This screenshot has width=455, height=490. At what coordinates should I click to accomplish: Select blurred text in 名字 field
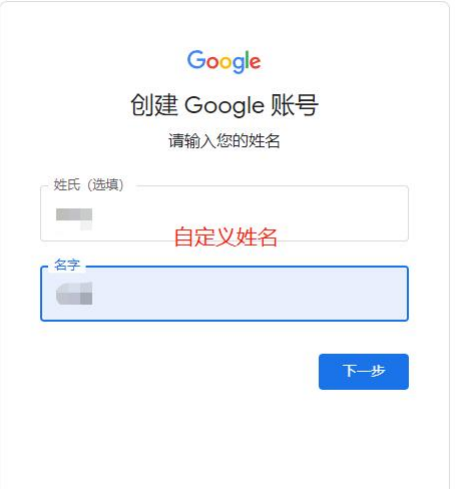pyautogui.click(x=74, y=293)
